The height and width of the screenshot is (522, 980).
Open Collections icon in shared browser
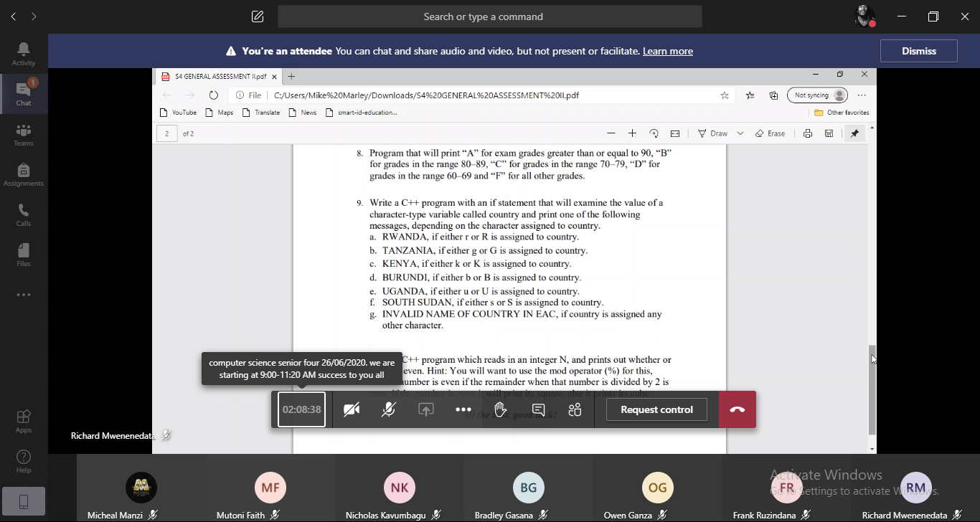click(773, 95)
